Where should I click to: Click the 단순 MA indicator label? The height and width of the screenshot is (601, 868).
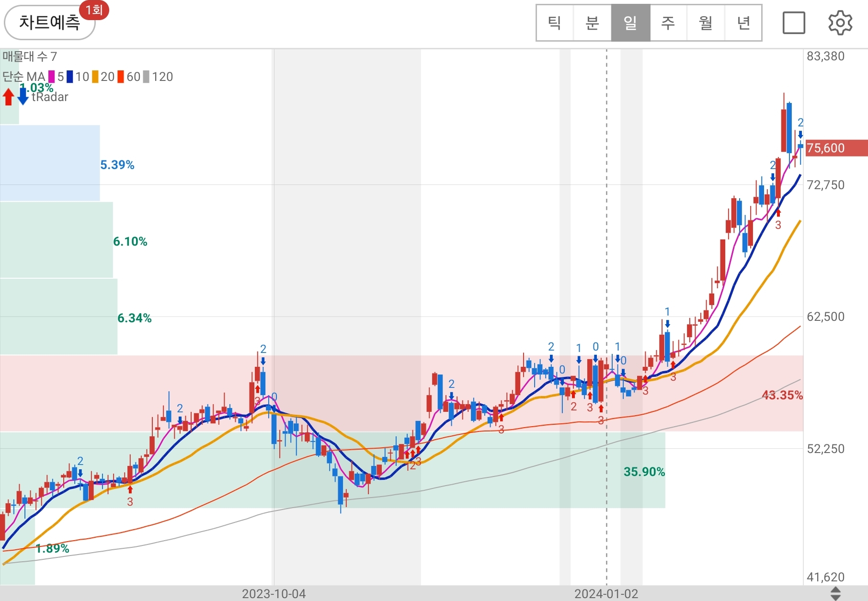pos(23,77)
